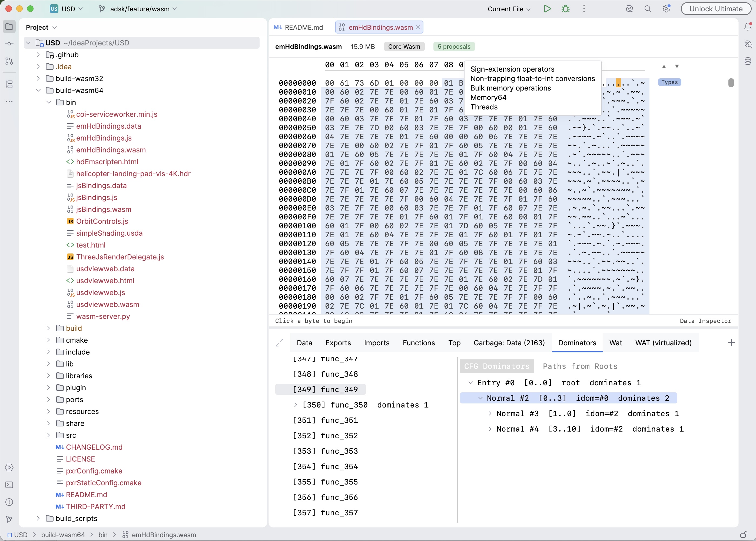The image size is (756, 541).
Task: Expand the Normal #3 dominator node
Action: [x=490, y=414]
